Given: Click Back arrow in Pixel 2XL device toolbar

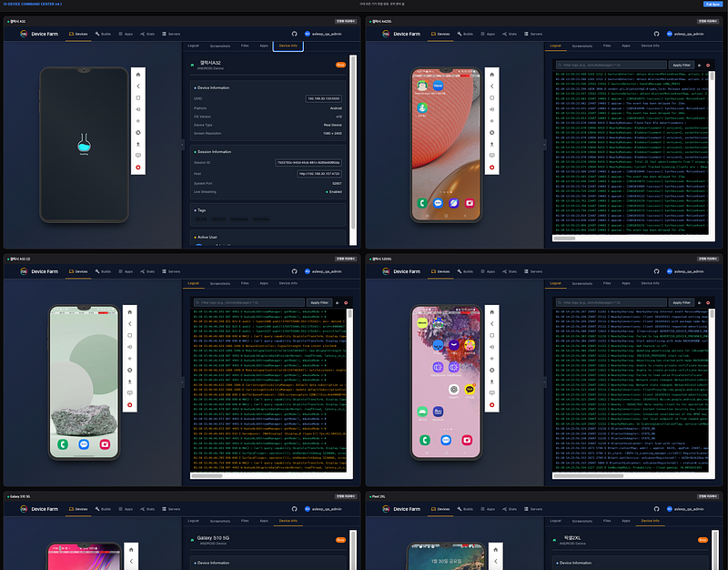Looking at the screenshot, I should click(495, 561).
